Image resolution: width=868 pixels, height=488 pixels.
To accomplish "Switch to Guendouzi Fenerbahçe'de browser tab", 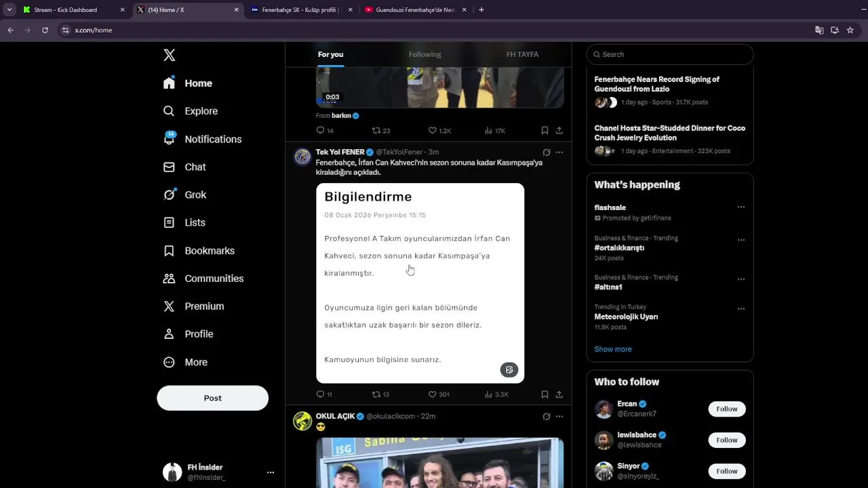I will 416,10.
